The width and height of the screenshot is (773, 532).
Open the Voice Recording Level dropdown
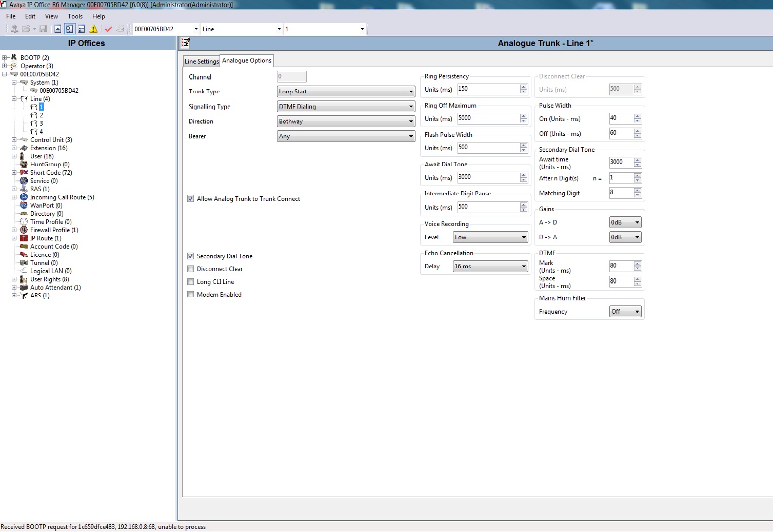click(x=490, y=237)
